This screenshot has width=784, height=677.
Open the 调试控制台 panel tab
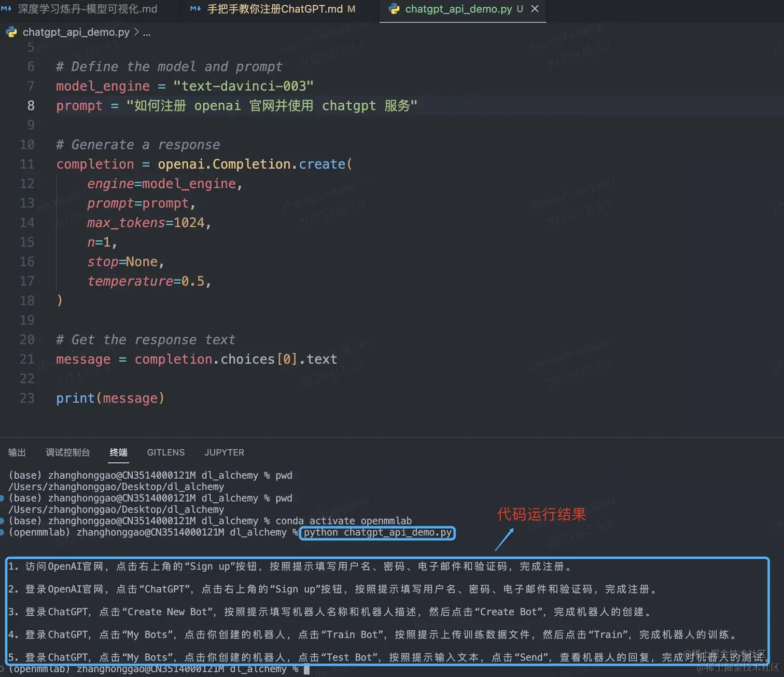[67, 452]
